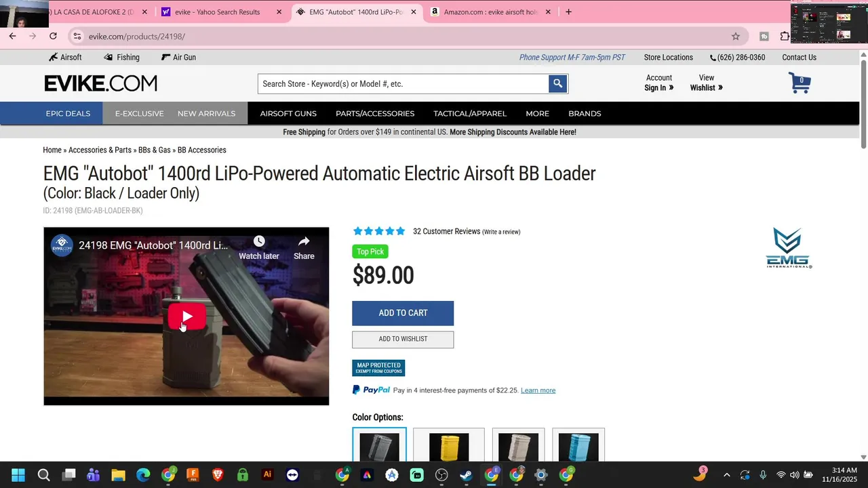The width and height of the screenshot is (868, 488).
Task: Click the search magnifier button
Action: point(557,83)
